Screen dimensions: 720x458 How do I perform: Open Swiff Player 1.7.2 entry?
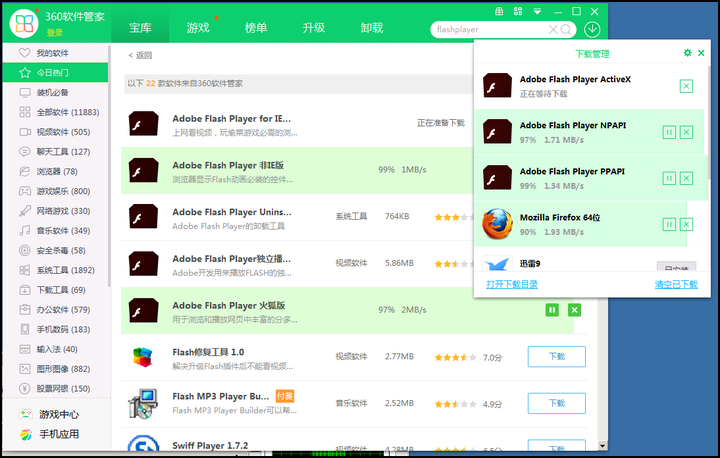click(210, 446)
